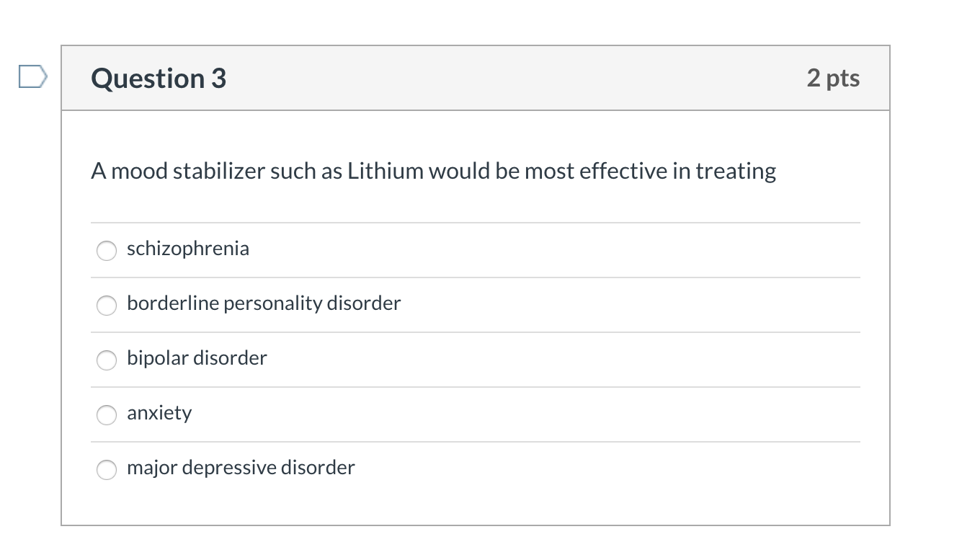Viewport: 980px width, 542px height.
Task: Click the word "Lithium" in the prompt
Action: click(386, 172)
